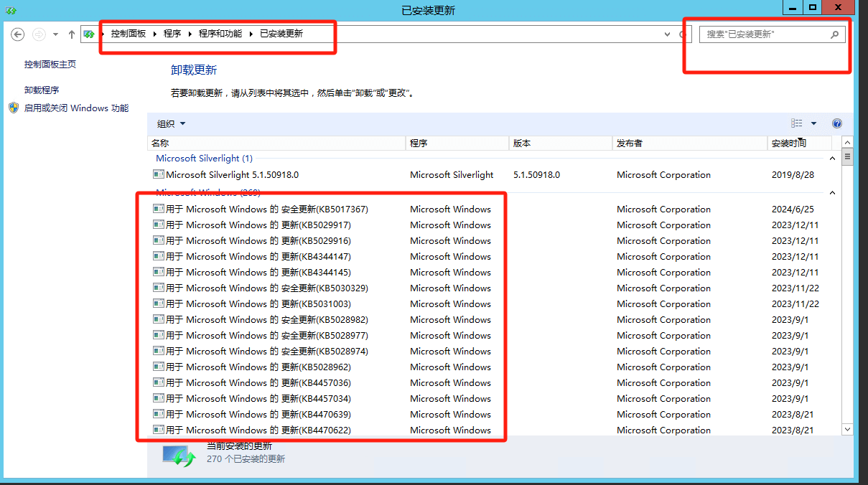Open help with the blue question mark
Screen dimensions: 868x485
pos(836,123)
